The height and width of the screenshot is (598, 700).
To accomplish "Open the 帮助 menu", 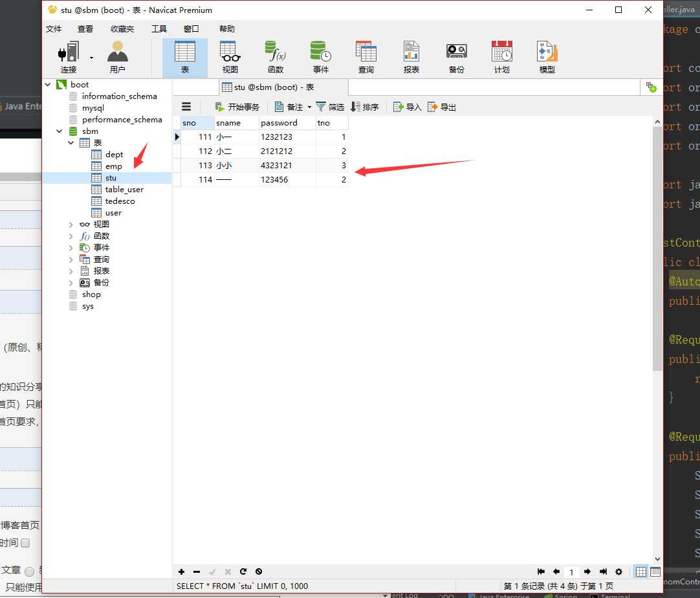I will 227,28.
